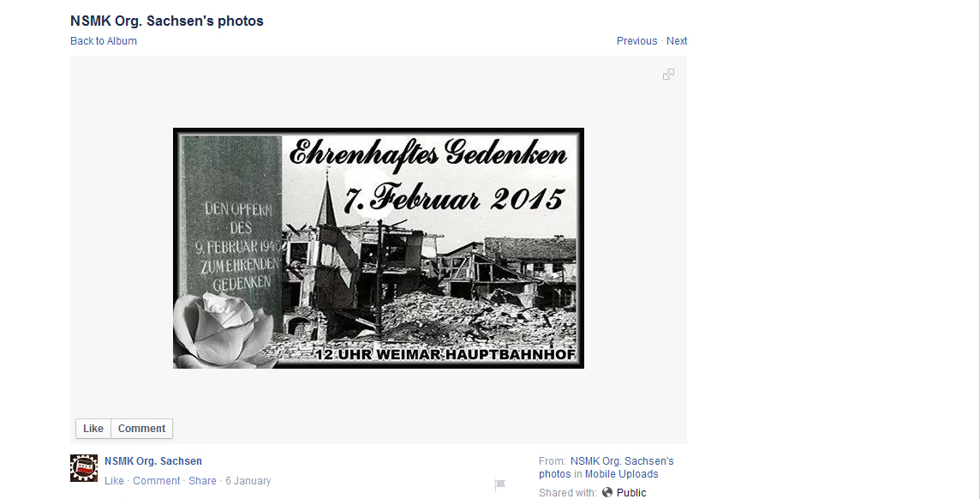Open the Mobile Uploads album link
The image size is (980, 499).
[x=621, y=474]
